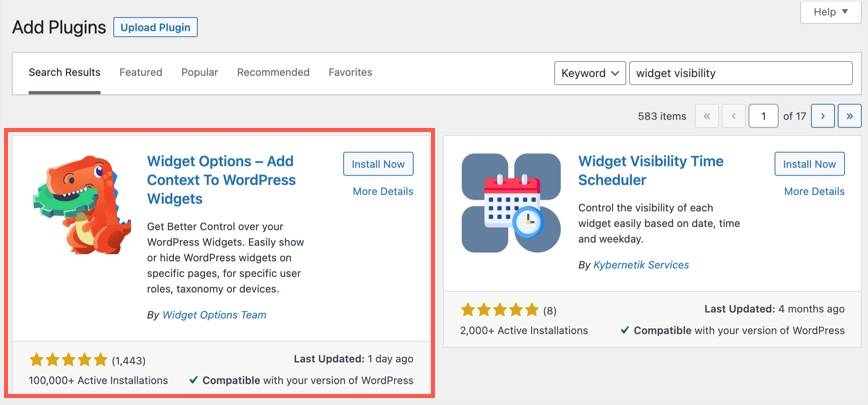The height and width of the screenshot is (405, 868).
Task: Click the previous page arrow
Action: coord(736,116)
